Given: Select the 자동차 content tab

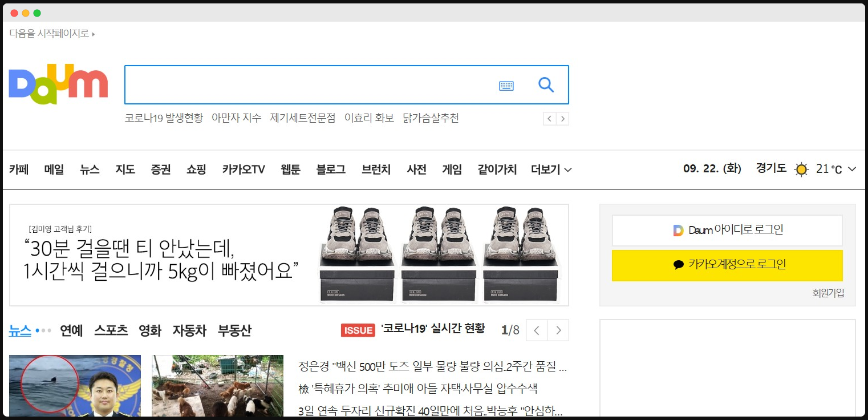Looking at the screenshot, I should [189, 330].
